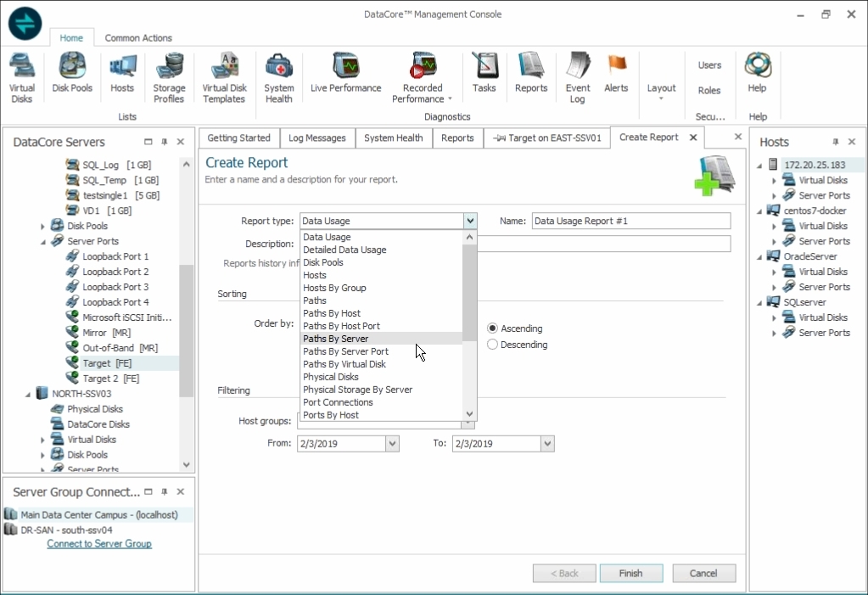Open Virtual Disk Templates
This screenshot has width=868, height=595.
[224, 77]
